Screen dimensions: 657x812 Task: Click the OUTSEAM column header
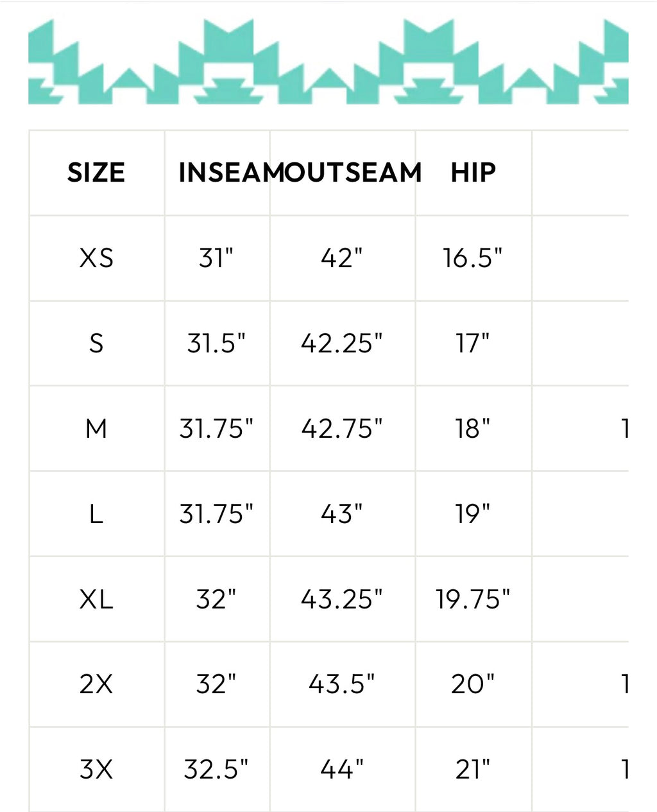[x=345, y=173]
